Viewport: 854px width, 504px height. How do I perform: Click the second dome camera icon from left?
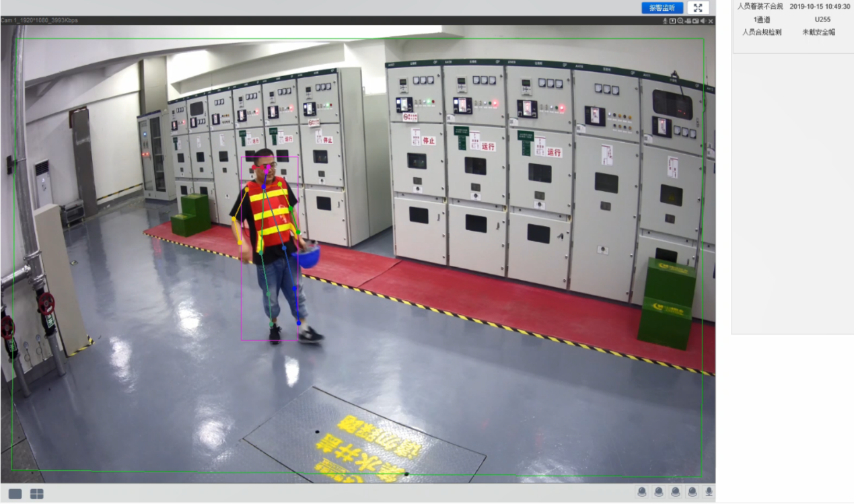[659, 493]
